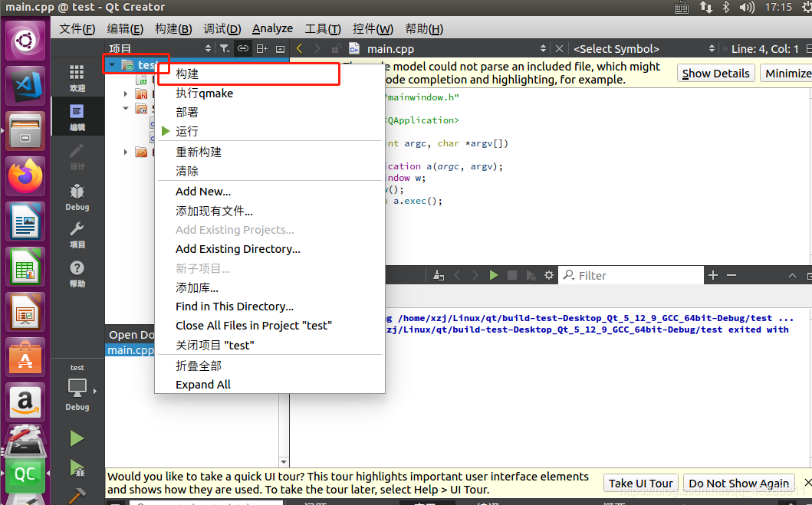Screen dimensions: 812x505
Task: Open LibreOffice Calc from dock
Action: pyautogui.click(x=25, y=267)
